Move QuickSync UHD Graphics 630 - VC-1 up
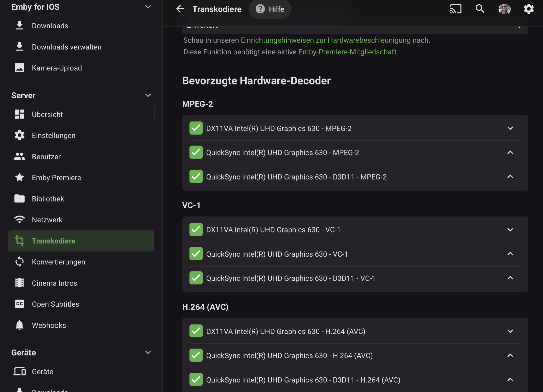The height and width of the screenshot is (392, 543). click(510, 254)
